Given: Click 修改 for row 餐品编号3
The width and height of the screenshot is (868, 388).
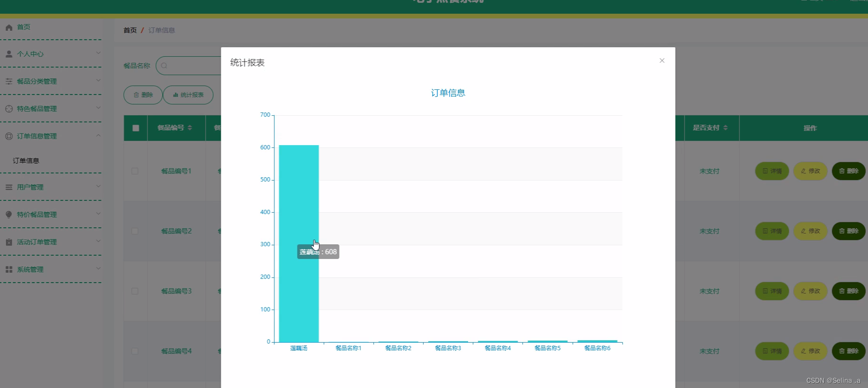Looking at the screenshot, I should point(810,291).
